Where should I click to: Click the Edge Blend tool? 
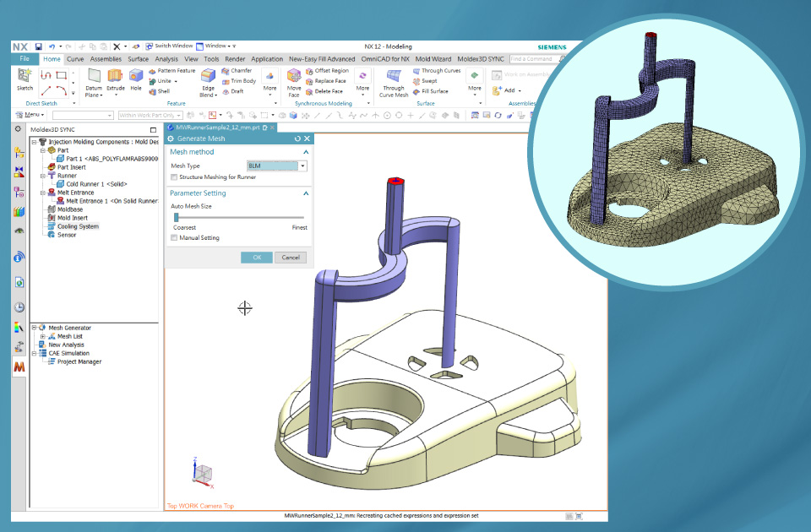(x=208, y=82)
